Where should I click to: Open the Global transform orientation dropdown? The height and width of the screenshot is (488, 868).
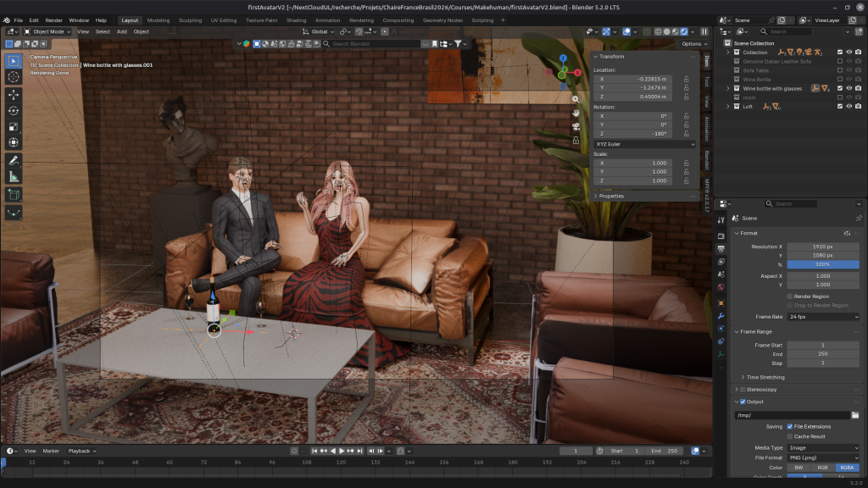click(x=319, y=31)
